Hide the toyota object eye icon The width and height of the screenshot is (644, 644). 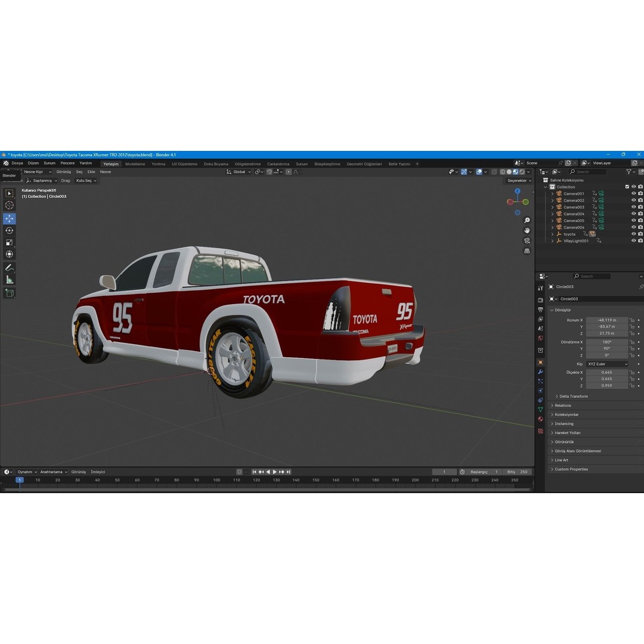[634, 234]
